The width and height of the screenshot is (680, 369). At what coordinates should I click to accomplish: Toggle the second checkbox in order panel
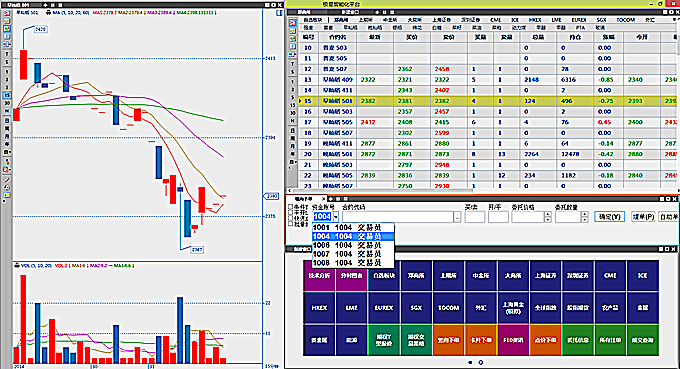291,213
